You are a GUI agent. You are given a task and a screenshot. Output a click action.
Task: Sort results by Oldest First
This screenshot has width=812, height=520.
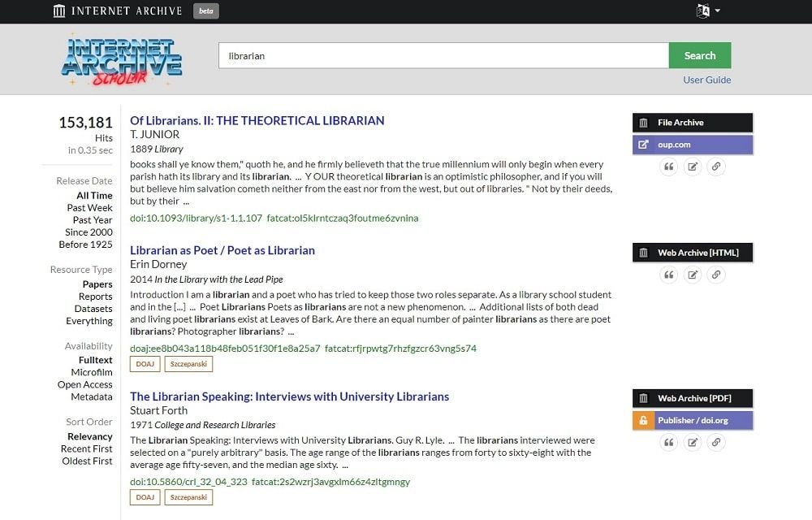click(87, 461)
